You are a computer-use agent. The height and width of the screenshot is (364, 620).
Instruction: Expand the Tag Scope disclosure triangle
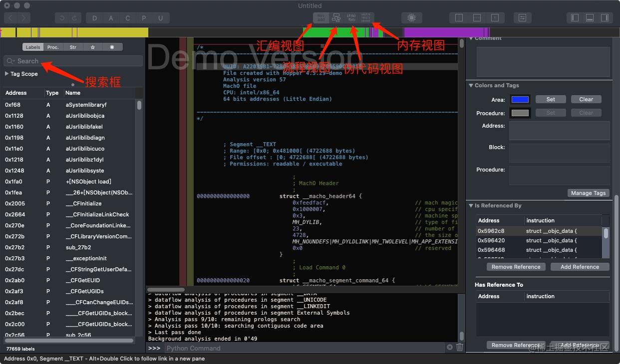coord(6,74)
